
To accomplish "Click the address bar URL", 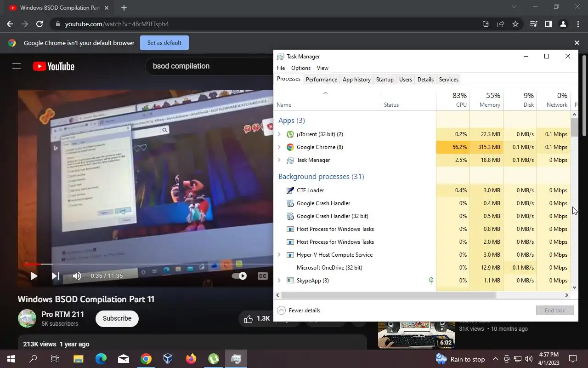I will (x=117, y=24).
